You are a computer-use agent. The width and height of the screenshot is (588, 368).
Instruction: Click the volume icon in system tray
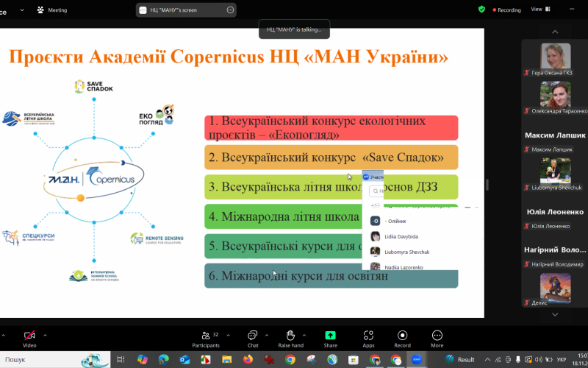pos(539,360)
